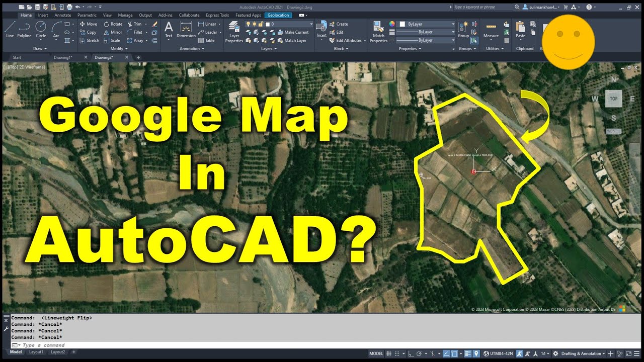
Task: Toggle object snap tracking in status bar
Action: (x=446, y=353)
